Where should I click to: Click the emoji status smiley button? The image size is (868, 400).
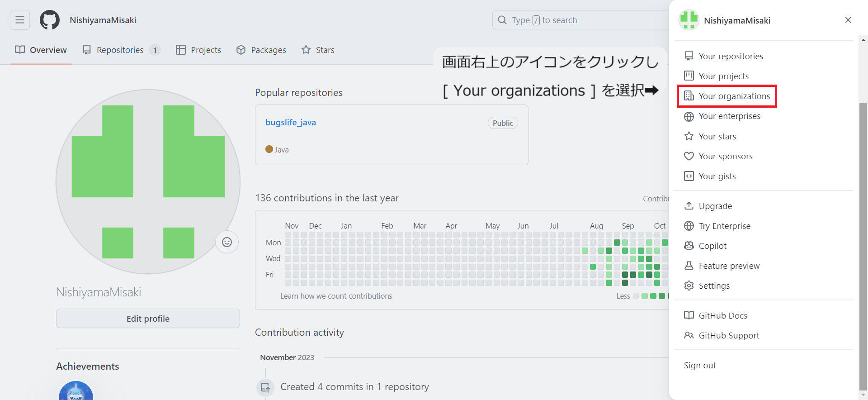(x=227, y=242)
